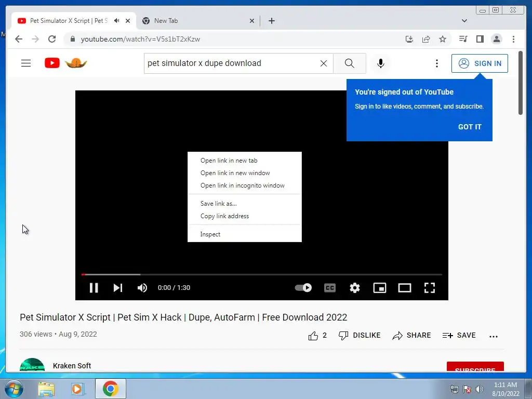This screenshot has width=532, height=399.
Task: Close the New Tab tab
Action: click(252, 21)
